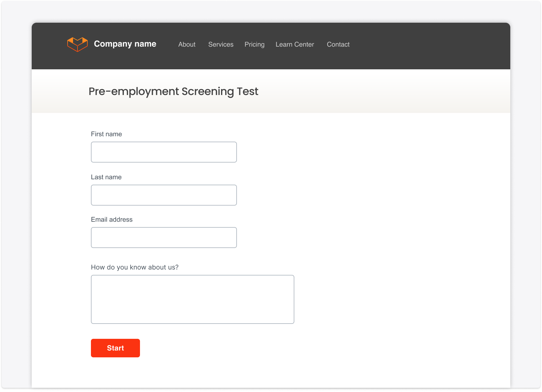The width and height of the screenshot is (542, 392).
Task: Open the About page
Action: point(187,45)
